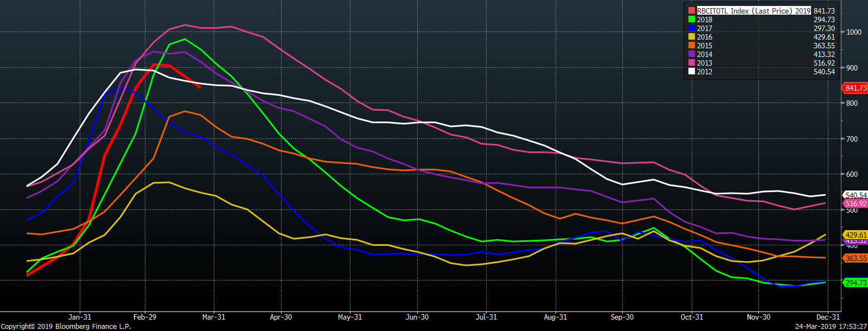This screenshot has height=331, width=868.
Task: Click the red 2019 legend color swatch
Action: click(x=692, y=11)
